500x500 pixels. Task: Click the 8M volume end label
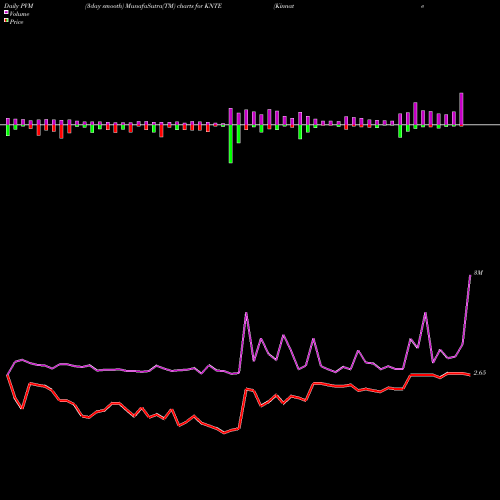tap(478, 273)
